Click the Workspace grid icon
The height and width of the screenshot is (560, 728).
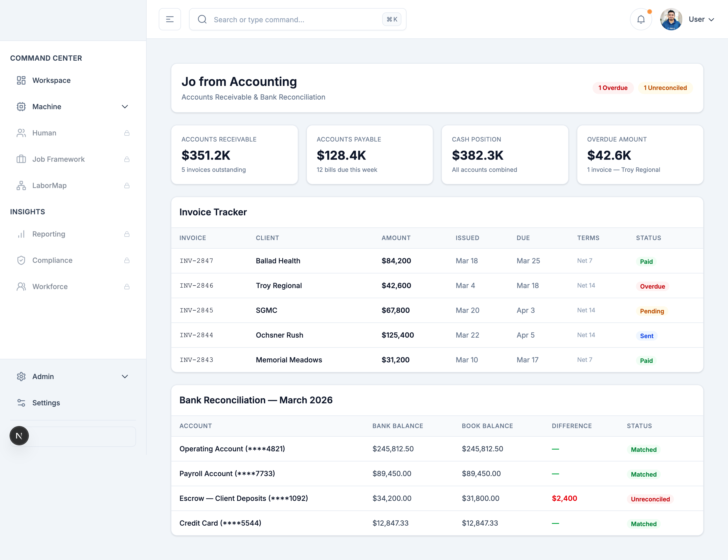pyautogui.click(x=21, y=80)
